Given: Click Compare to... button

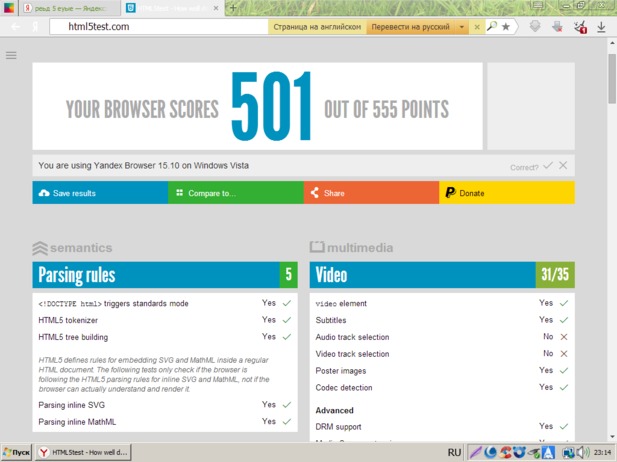Looking at the screenshot, I should coord(236,193).
